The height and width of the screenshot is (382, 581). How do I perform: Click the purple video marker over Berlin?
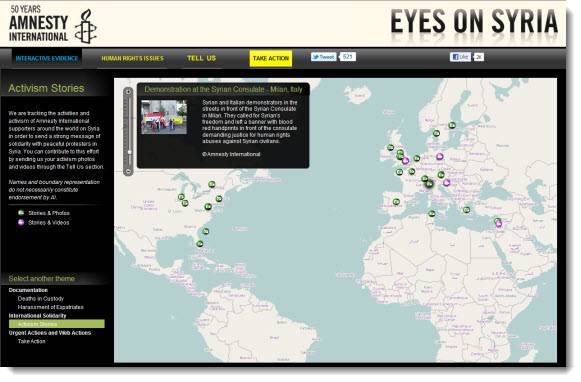440,157
